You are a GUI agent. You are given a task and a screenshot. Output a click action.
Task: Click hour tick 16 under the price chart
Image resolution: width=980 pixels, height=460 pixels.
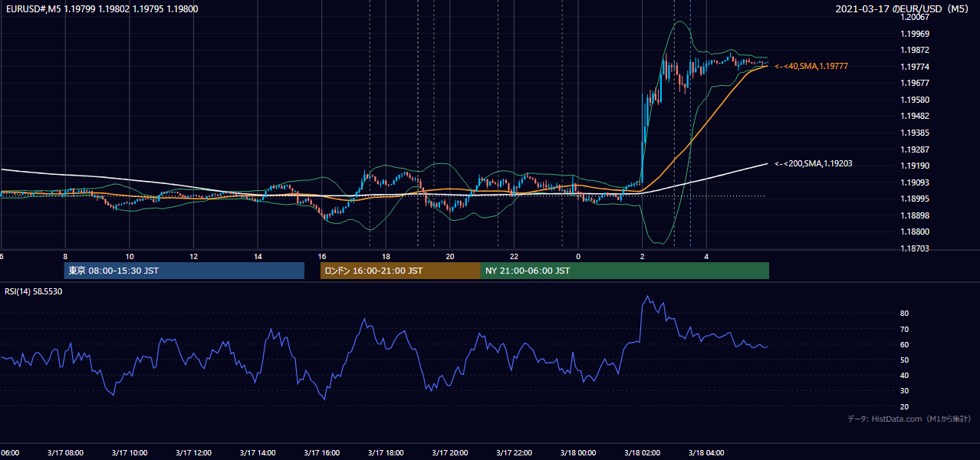[x=322, y=257]
